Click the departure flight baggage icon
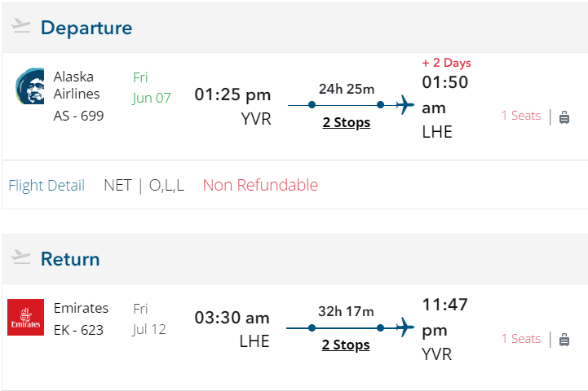This screenshot has width=588, height=391. coord(564,116)
